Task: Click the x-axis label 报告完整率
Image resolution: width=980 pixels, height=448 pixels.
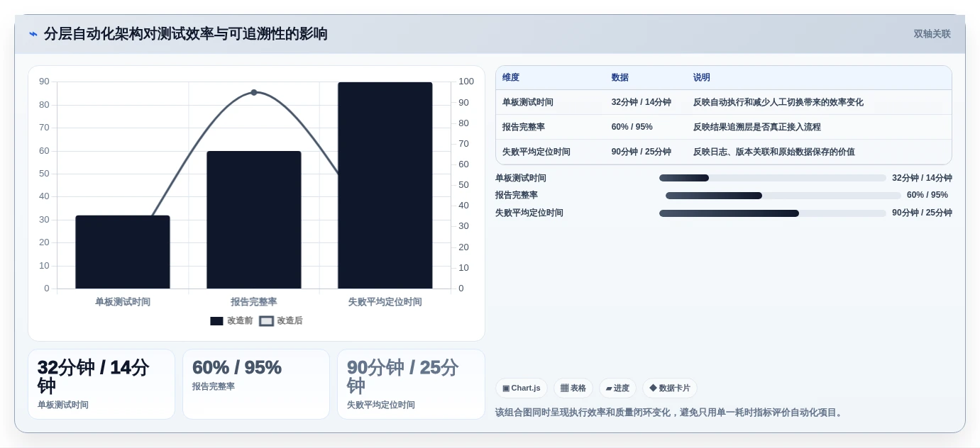Action: (254, 302)
